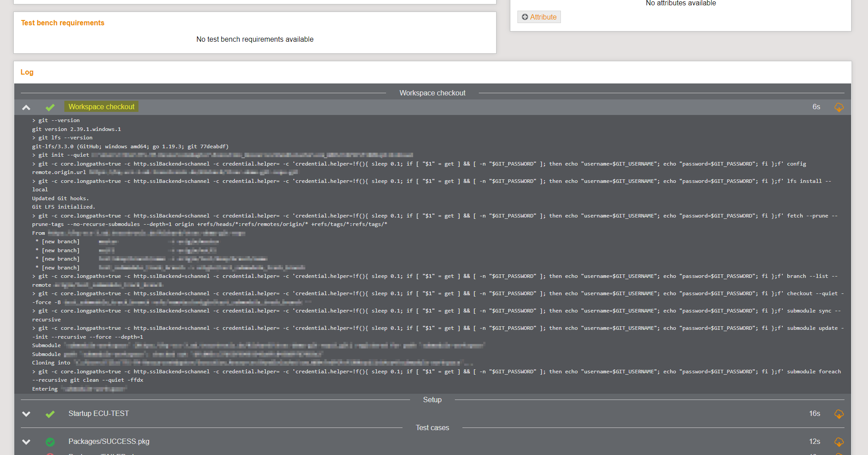The image size is (868, 455).
Task: Expand the Startup ECU-TEST step
Action: (x=26, y=414)
